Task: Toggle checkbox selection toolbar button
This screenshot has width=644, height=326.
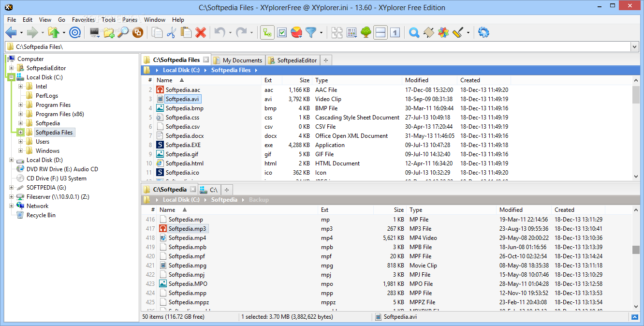Action: coord(282,32)
